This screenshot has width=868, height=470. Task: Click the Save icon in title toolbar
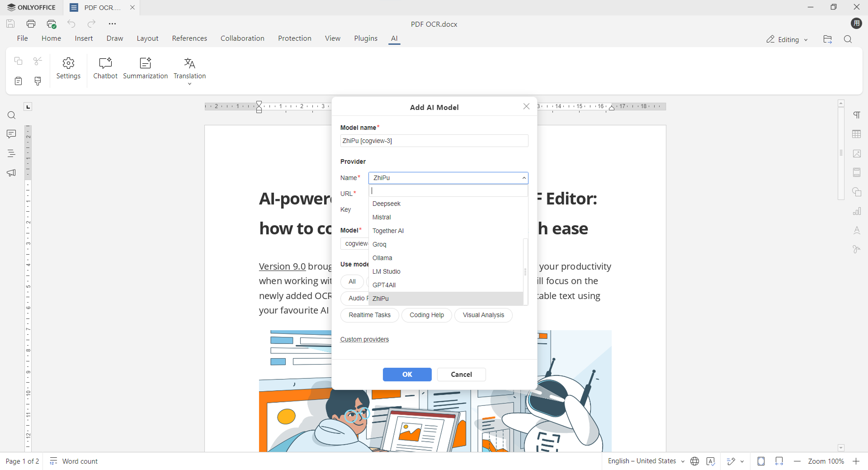[x=10, y=24]
